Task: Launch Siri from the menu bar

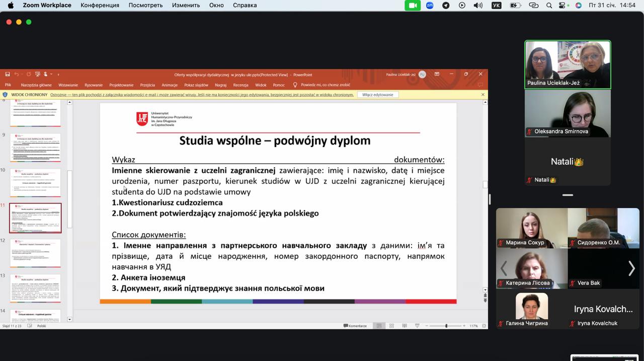Action: point(579,5)
